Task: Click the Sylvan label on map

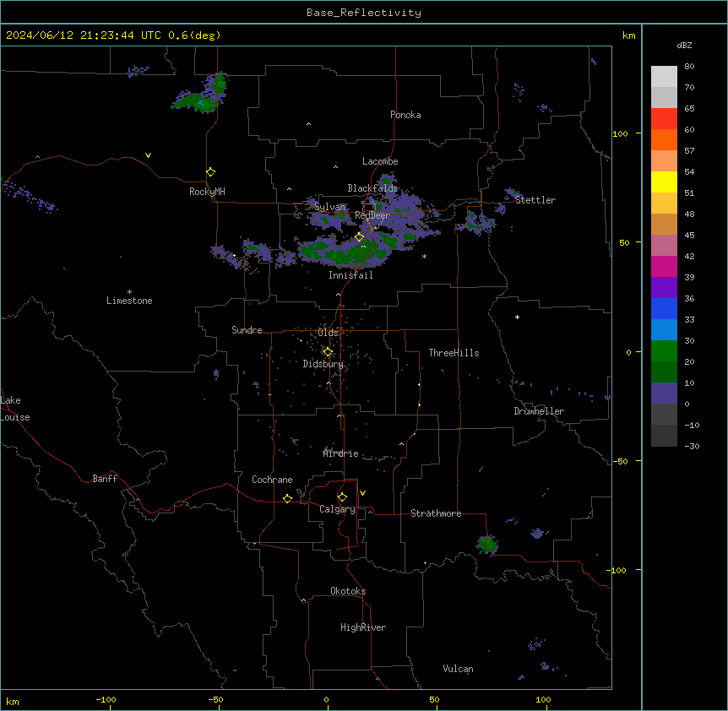Action: (x=330, y=207)
